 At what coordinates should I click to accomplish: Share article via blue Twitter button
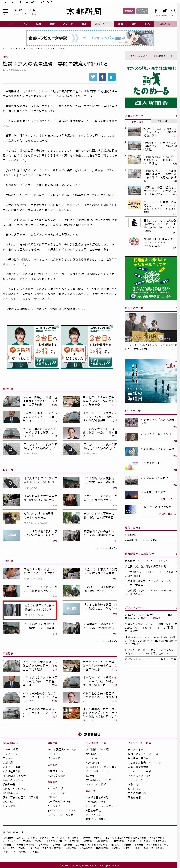click(93, 77)
